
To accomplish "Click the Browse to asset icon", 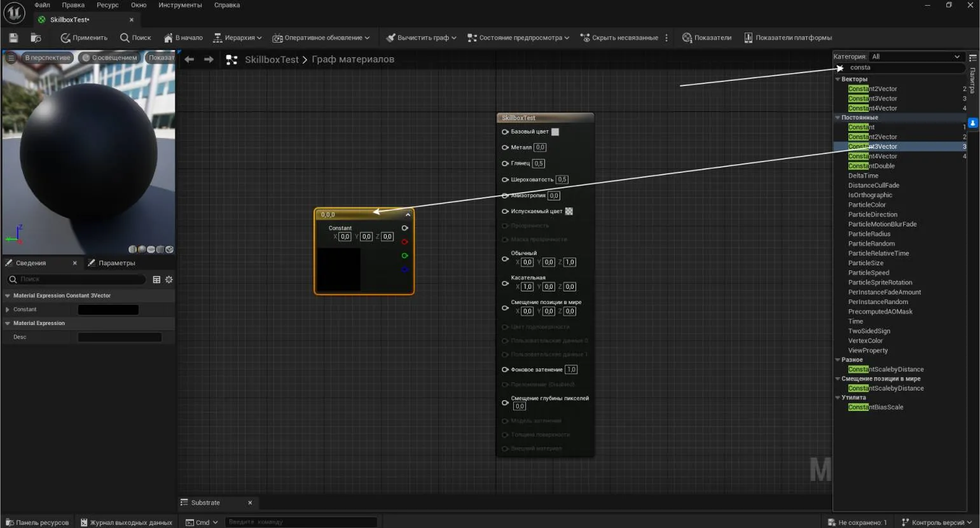I will click(36, 38).
